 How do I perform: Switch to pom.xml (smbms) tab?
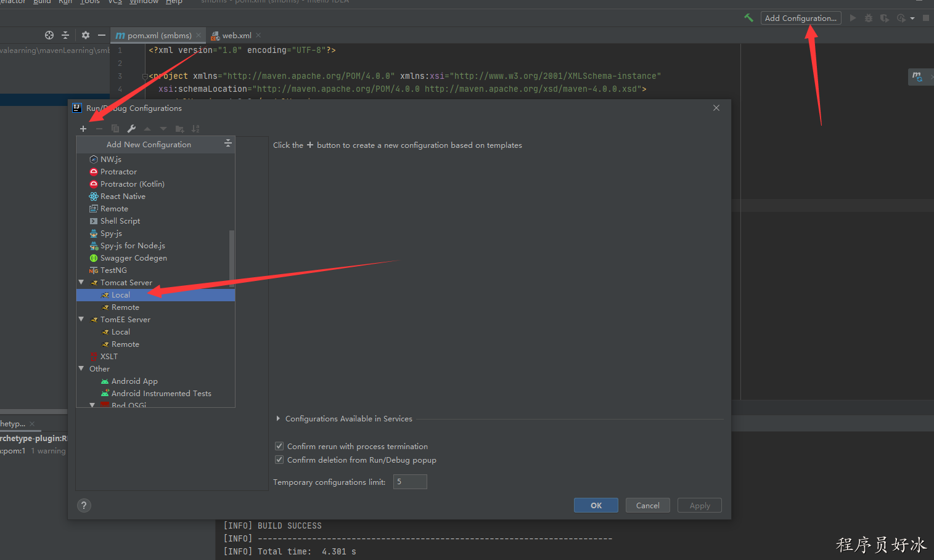click(159, 35)
